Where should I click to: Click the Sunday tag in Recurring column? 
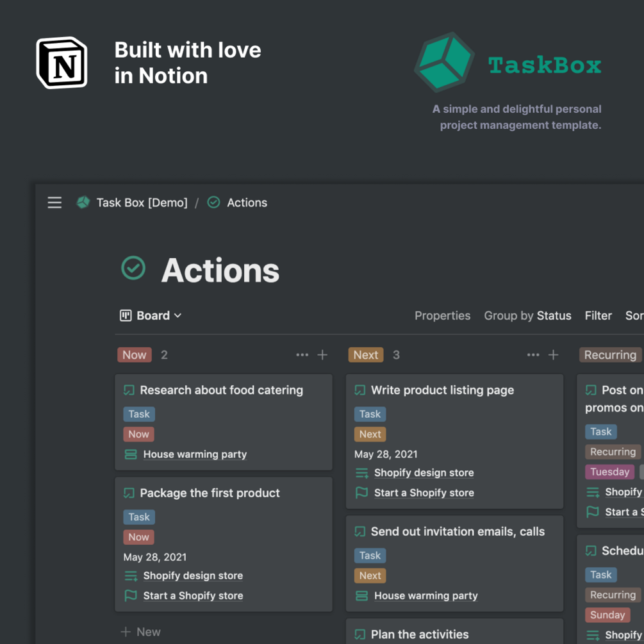(x=607, y=615)
